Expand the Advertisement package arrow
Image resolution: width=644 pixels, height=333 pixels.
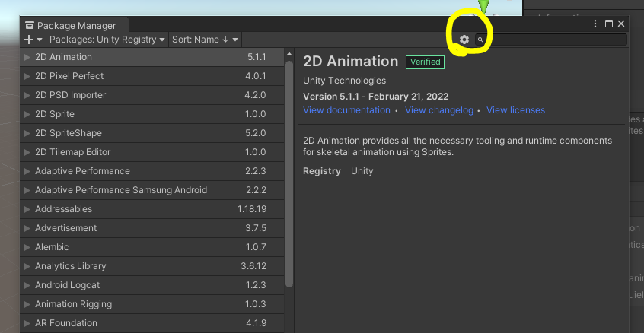click(x=27, y=228)
